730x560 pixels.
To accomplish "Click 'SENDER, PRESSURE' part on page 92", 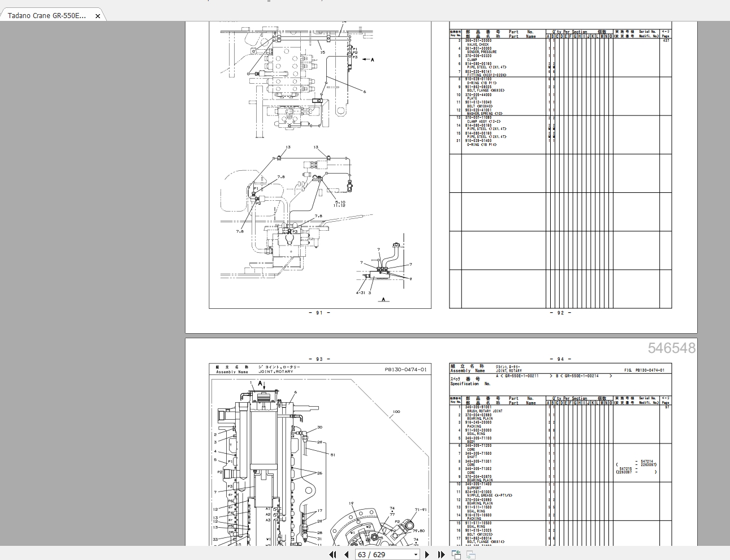I will click(482, 52).
